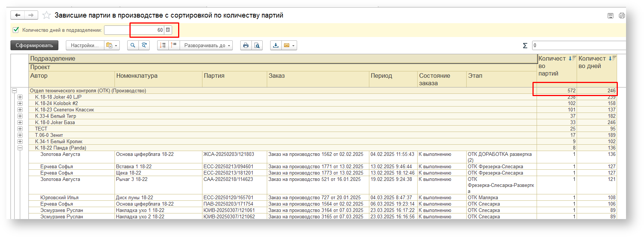Image resolution: width=644 pixels, height=237 pixels.
Task: Collapse the К.18-22 Панда (Panda) group
Action: pos(20,148)
